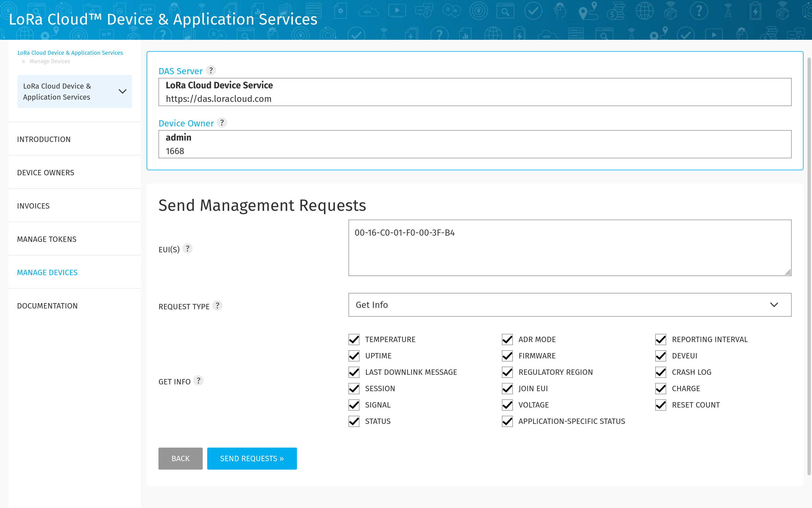Image resolution: width=812 pixels, height=508 pixels.
Task: Open the Device Owner help icon
Action: tap(222, 123)
